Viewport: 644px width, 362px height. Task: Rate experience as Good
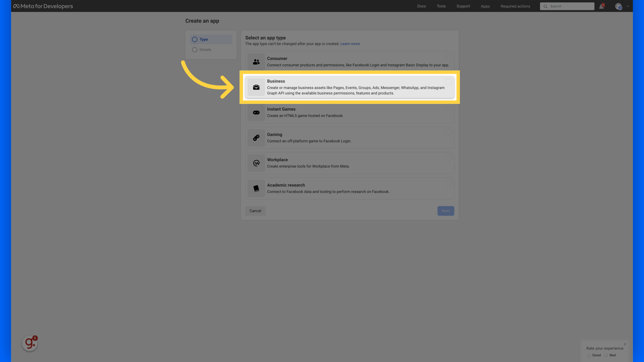pos(589,355)
